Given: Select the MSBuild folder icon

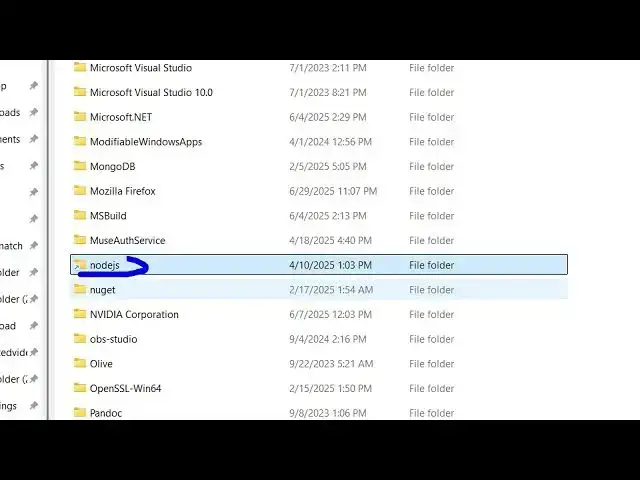Looking at the screenshot, I should 80,215.
